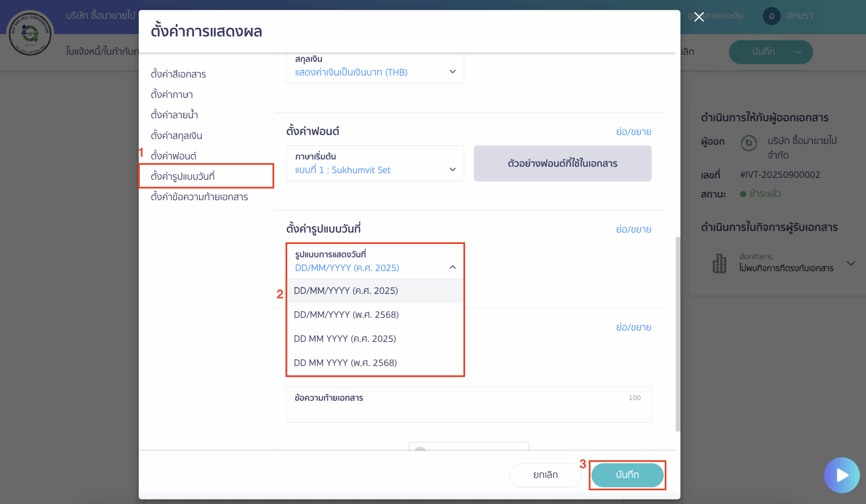
Task: Click บันทึก to save the settings
Action: pos(627,475)
